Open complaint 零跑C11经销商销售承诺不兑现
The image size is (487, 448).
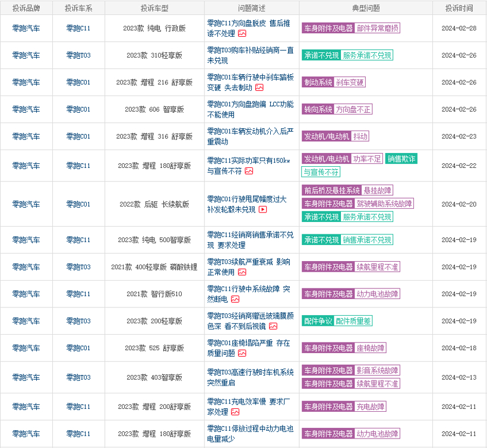(x=251, y=240)
